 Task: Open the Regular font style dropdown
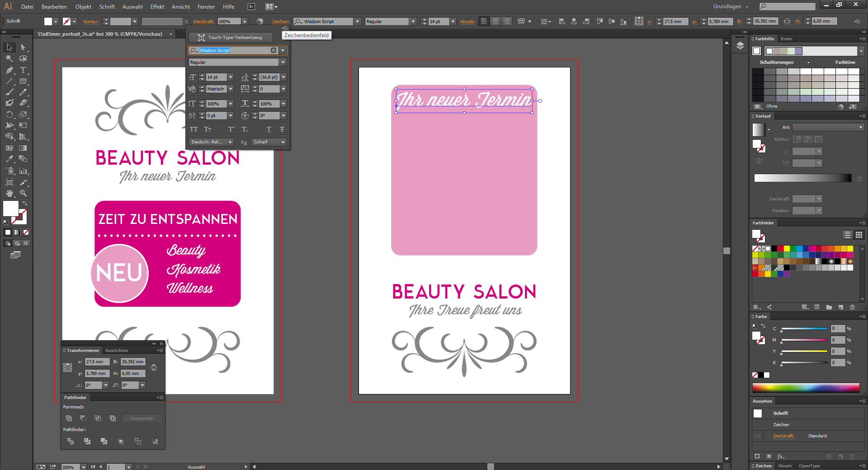[x=283, y=62]
